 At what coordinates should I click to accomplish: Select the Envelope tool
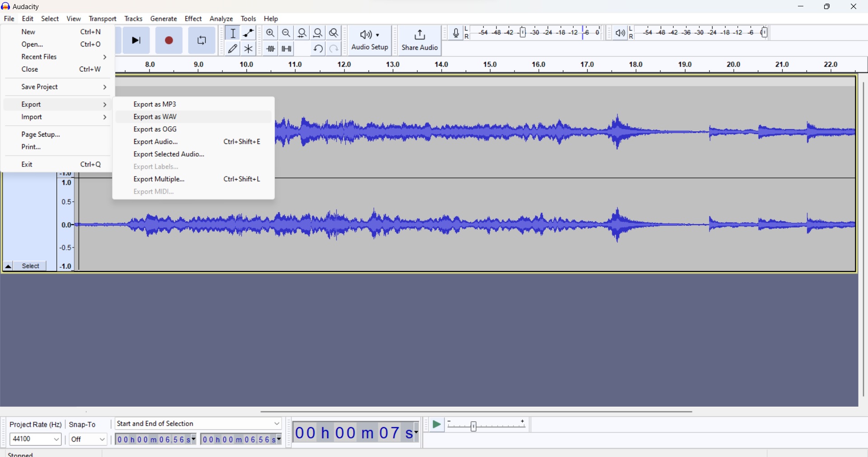pos(249,33)
